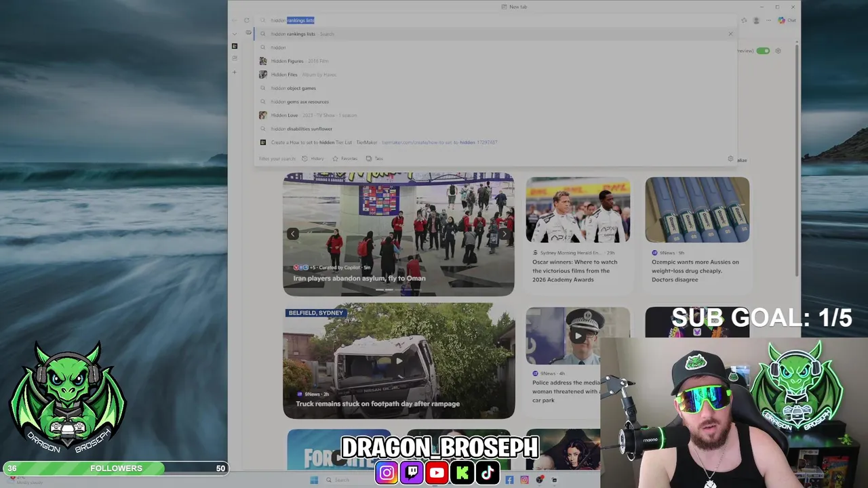Open the 'Truck remains stuck on footpath' headline
The image size is (868, 488).
378,404
